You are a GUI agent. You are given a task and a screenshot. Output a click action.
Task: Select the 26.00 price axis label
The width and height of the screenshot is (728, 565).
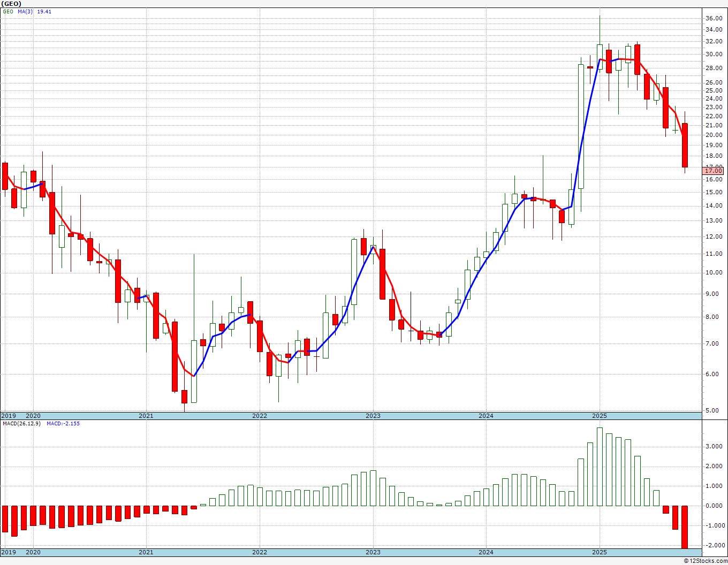[x=714, y=82]
